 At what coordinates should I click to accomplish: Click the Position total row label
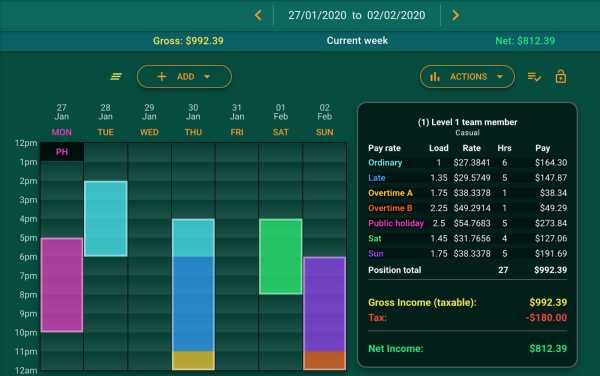[395, 270]
